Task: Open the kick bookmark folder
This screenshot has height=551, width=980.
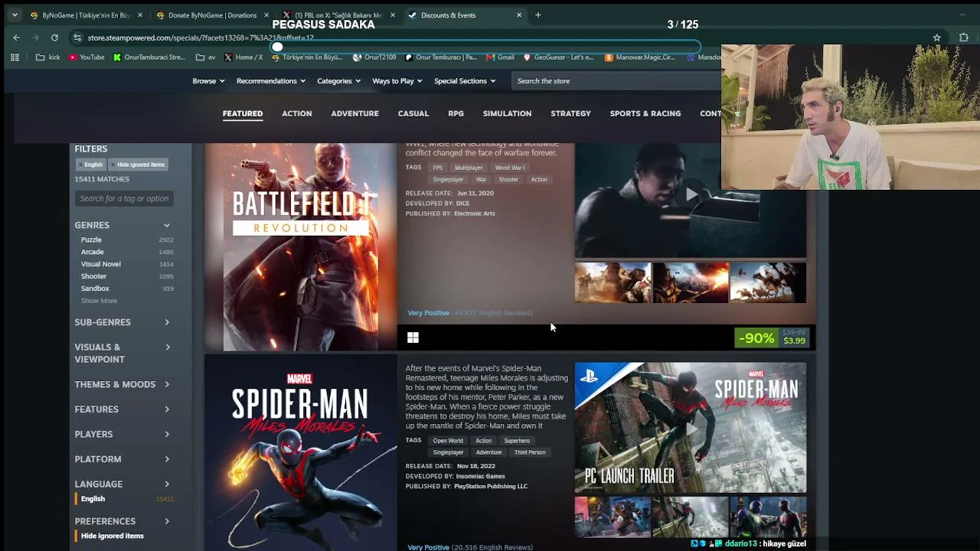Action: [x=47, y=57]
